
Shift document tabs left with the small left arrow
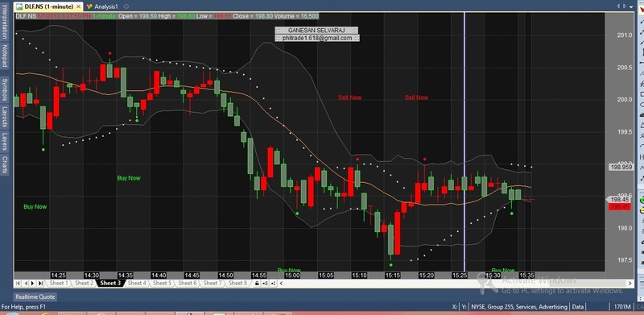point(618,6)
